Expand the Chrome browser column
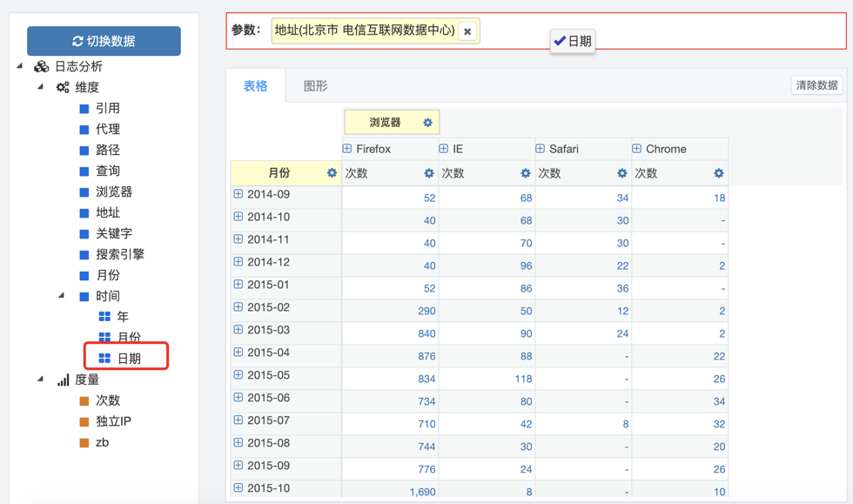 [637, 149]
